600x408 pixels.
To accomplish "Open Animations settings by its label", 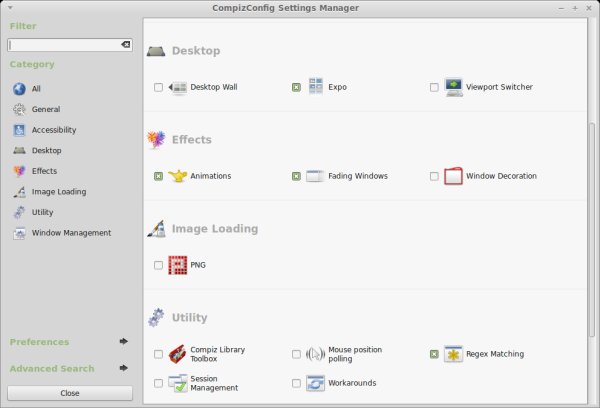I will pos(211,176).
